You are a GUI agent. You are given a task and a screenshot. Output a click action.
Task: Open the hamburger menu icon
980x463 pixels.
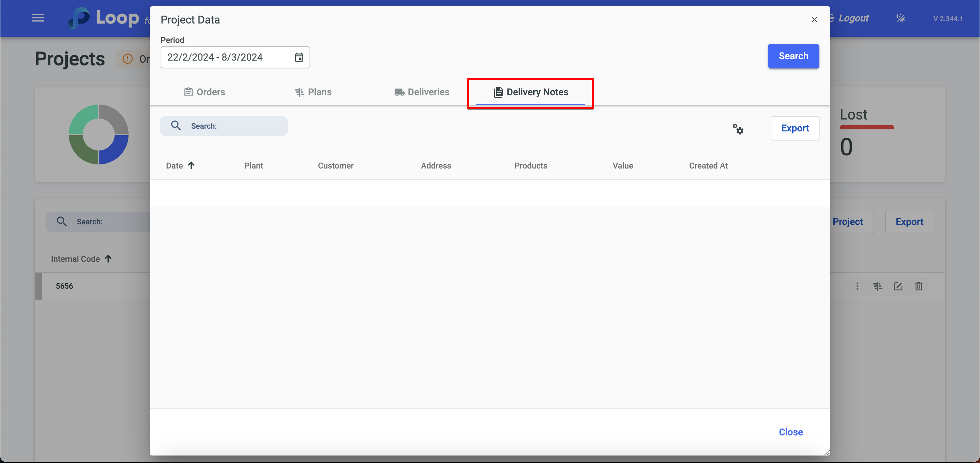point(38,18)
